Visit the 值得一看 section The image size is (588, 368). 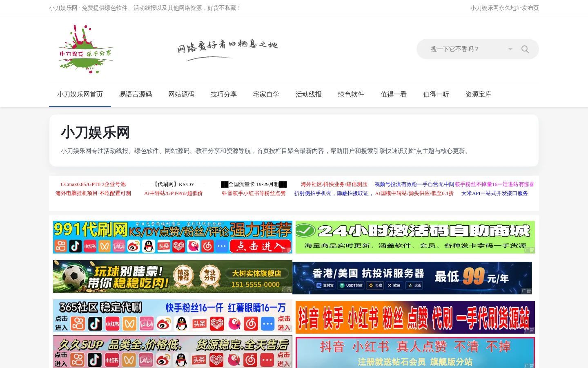[x=394, y=94]
